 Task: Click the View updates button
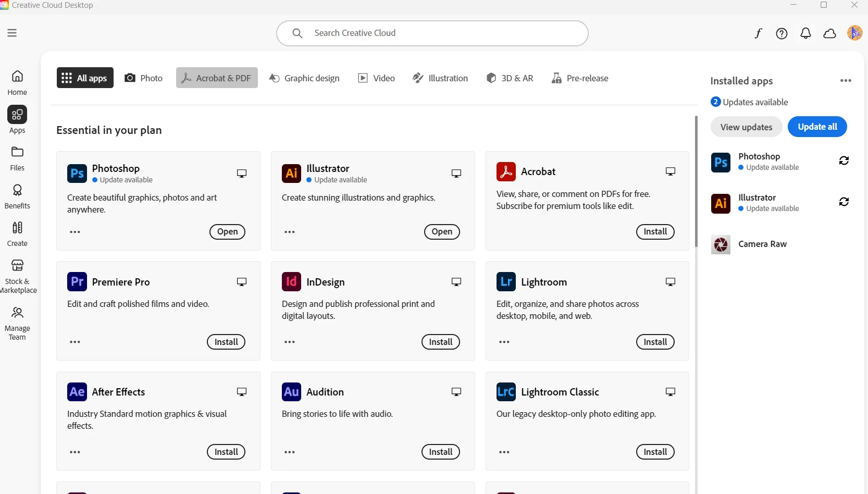[x=746, y=127]
